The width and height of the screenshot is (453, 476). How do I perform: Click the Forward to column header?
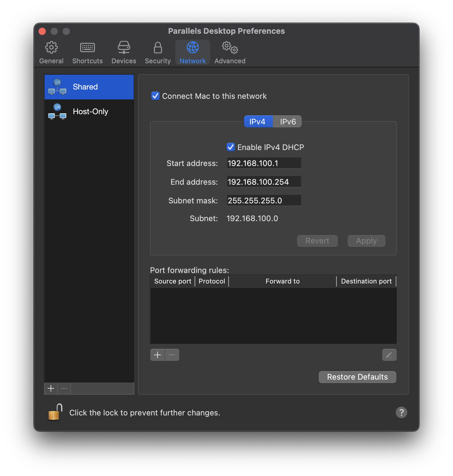pyautogui.click(x=283, y=281)
